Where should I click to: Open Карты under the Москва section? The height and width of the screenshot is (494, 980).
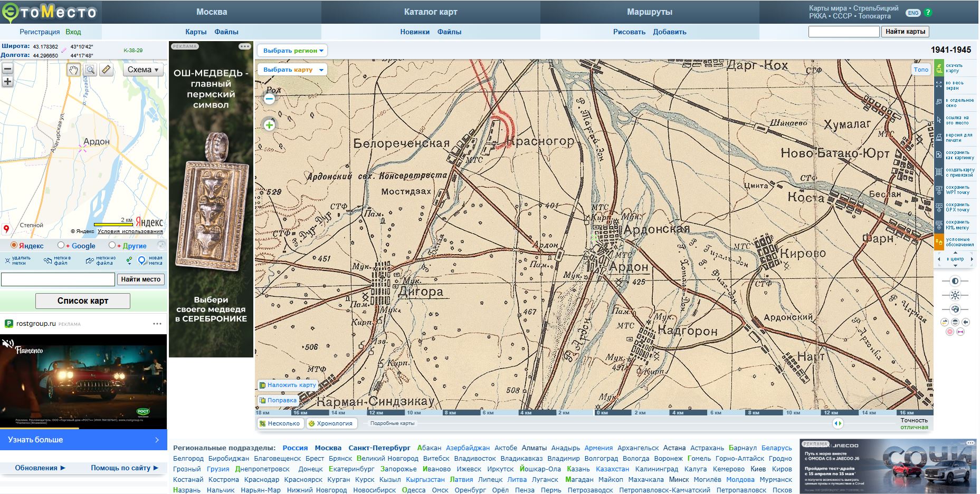pos(196,32)
